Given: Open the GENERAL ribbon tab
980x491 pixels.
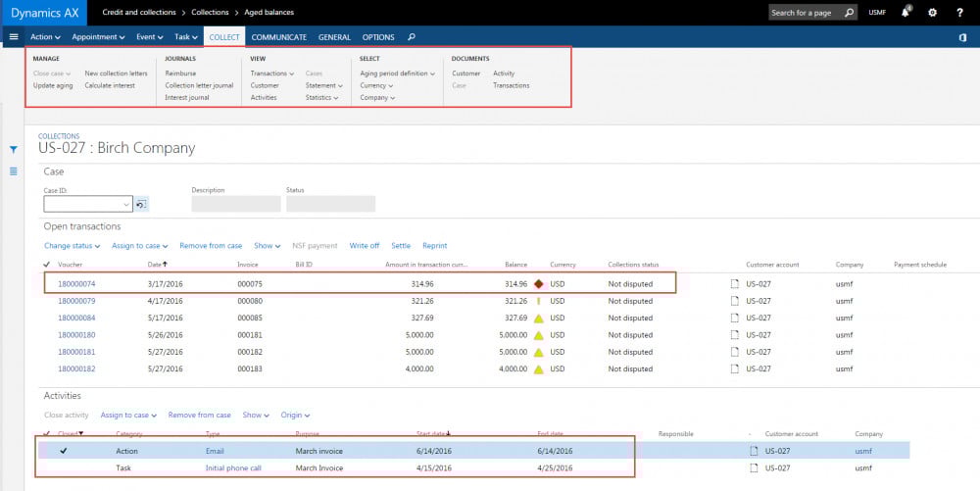Looking at the screenshot, I should [x=334, y=37].
